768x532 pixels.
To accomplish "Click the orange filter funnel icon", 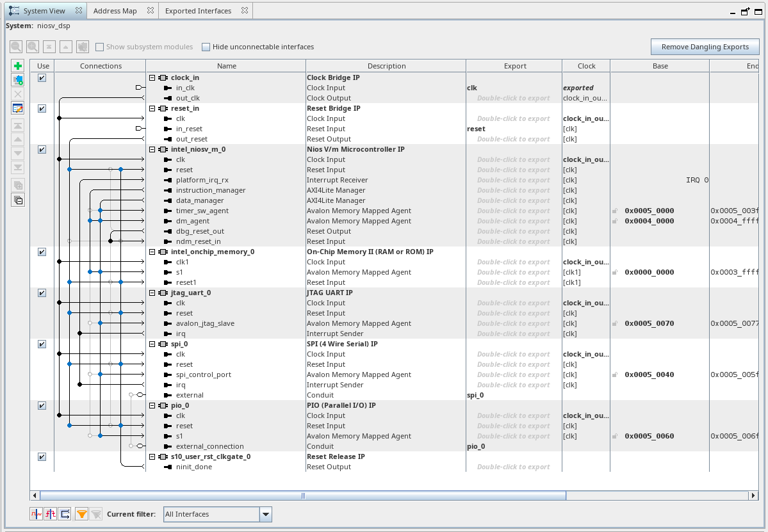I will pyautogui.click(x=82, y=514).
